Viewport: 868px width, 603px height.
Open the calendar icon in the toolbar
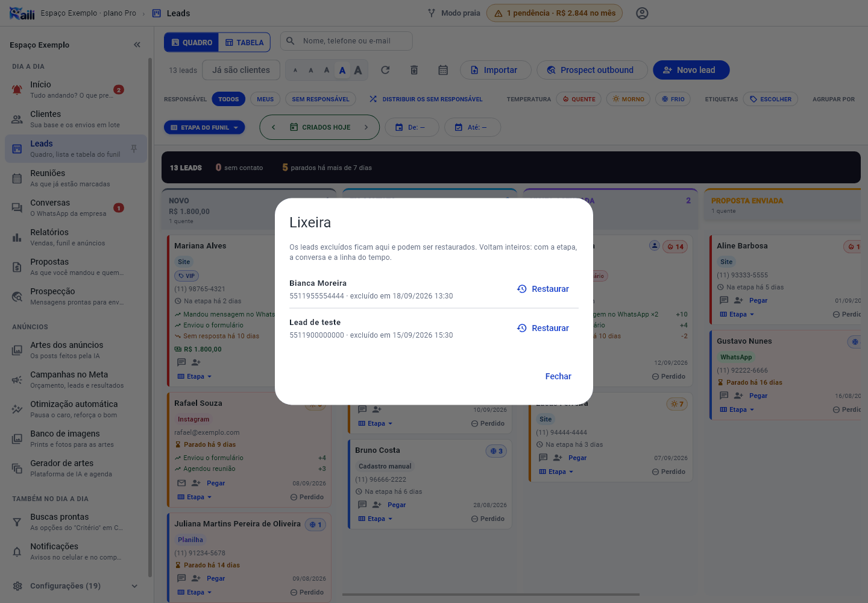(x=443, y=70)
